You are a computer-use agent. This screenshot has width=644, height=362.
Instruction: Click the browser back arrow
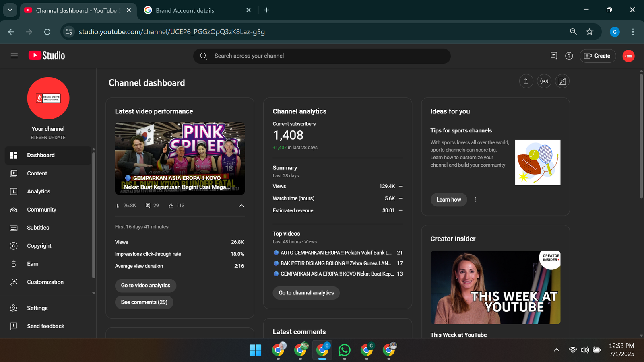point(11,32)
